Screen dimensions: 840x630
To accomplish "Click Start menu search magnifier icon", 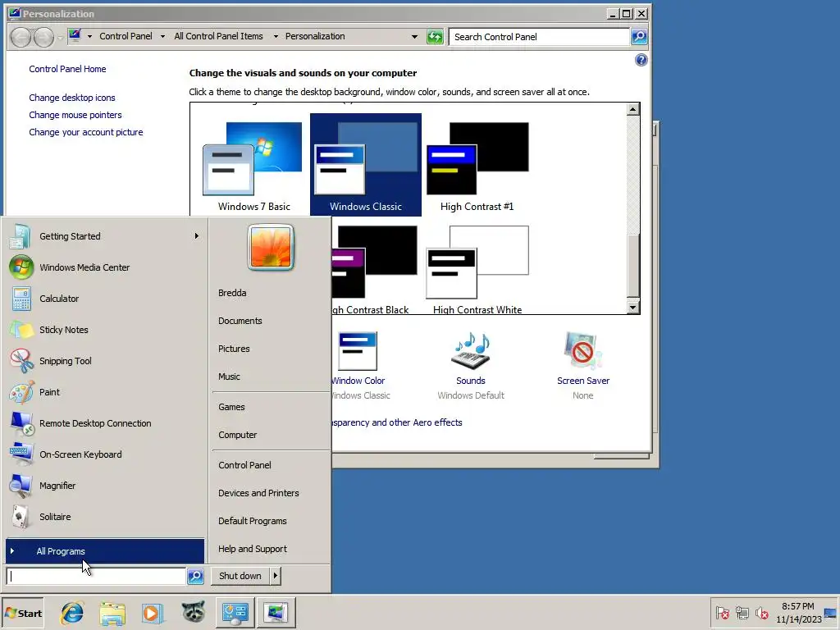I will (195, 576).
